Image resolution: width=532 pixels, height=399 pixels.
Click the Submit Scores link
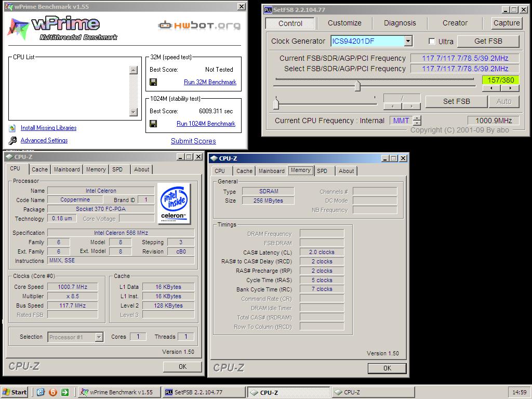tap(193, 141)
